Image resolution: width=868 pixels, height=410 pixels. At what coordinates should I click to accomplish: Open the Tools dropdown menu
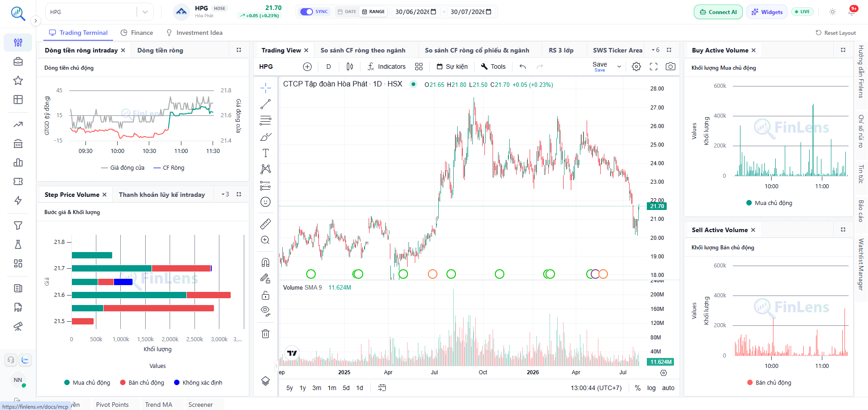pyautogui.click(x=493, y=67)
